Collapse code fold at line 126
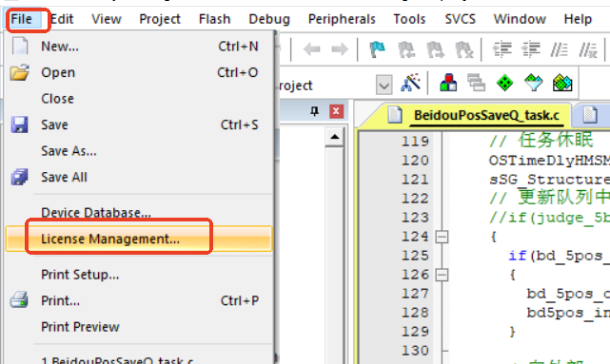 [442, 275]
